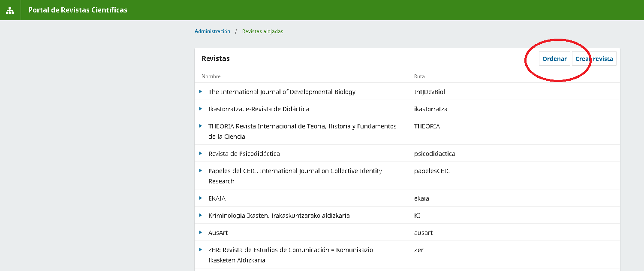
Task: Go to Administración breadcrumb link
Action: [x=212, y=31]
